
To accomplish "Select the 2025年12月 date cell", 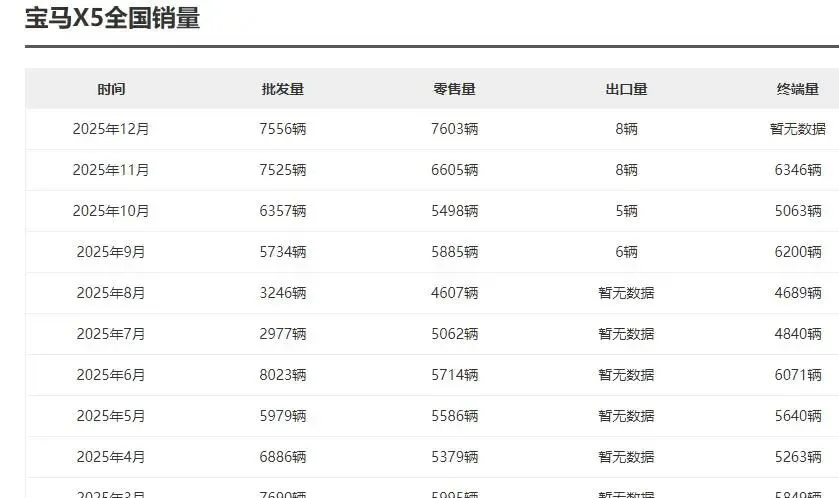I will coord(111,129).
